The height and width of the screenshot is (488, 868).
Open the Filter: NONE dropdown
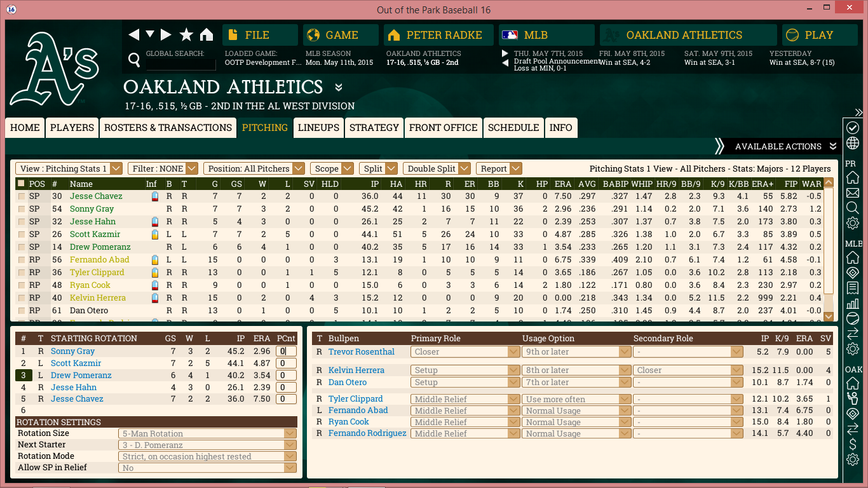pyautogui.click(x=162, y=168)
